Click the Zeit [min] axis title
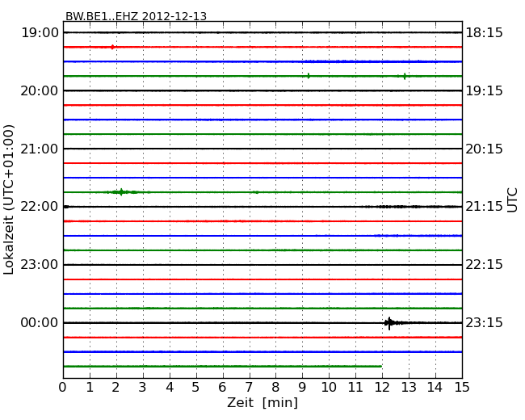This screenshot has height=420, width=525. [262, 402]
